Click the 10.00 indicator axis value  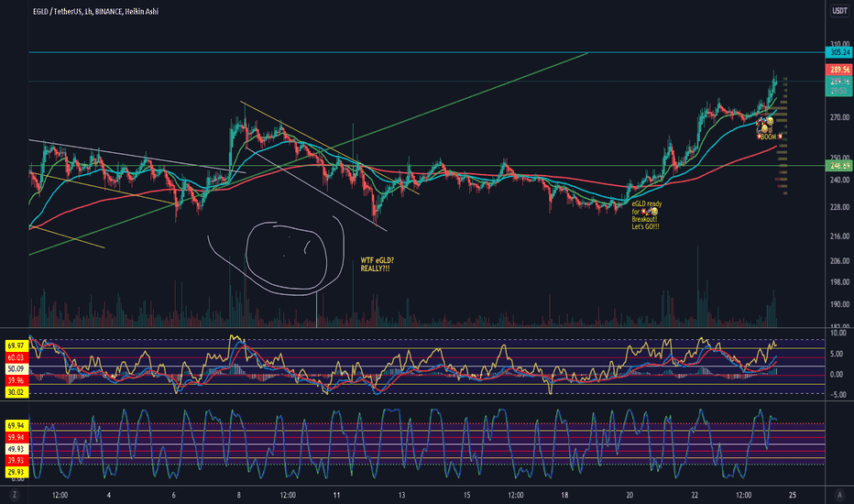click(x=839, y=333)
